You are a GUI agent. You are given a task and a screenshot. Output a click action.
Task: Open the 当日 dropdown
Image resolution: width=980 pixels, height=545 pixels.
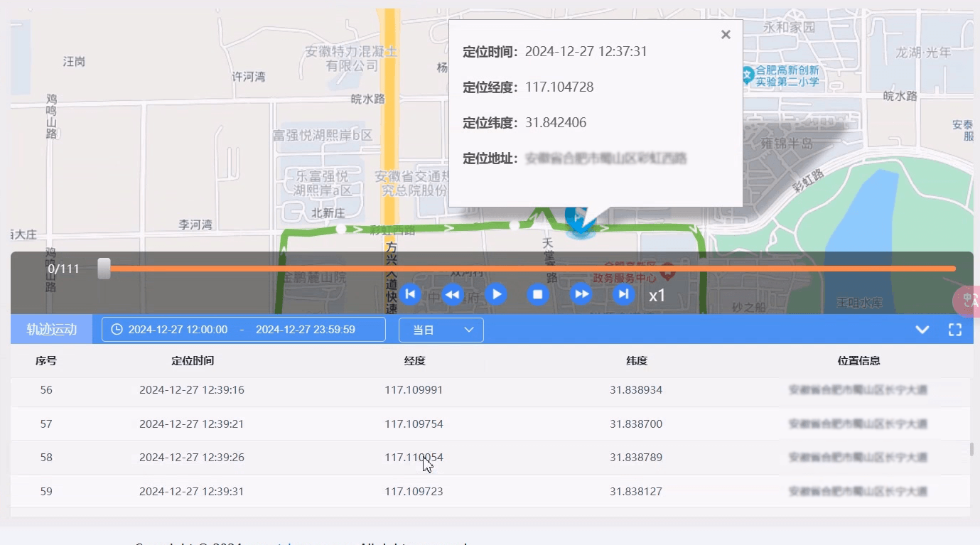441,330
